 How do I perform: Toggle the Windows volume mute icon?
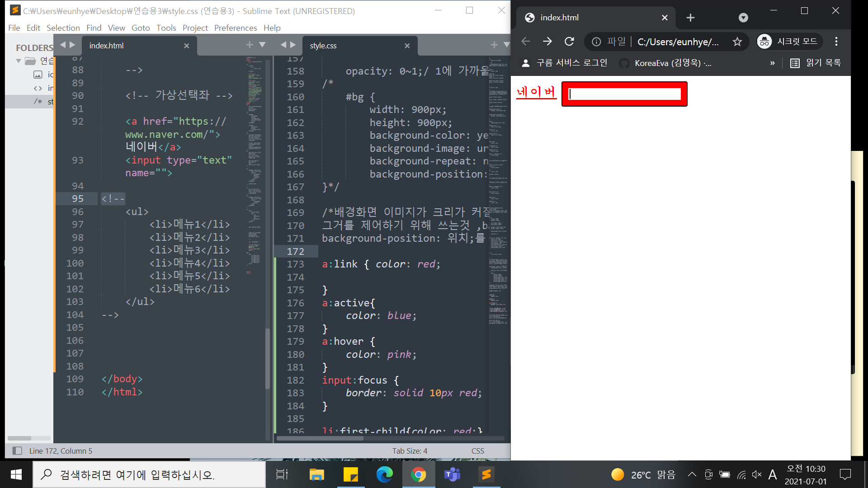point(756,474)
